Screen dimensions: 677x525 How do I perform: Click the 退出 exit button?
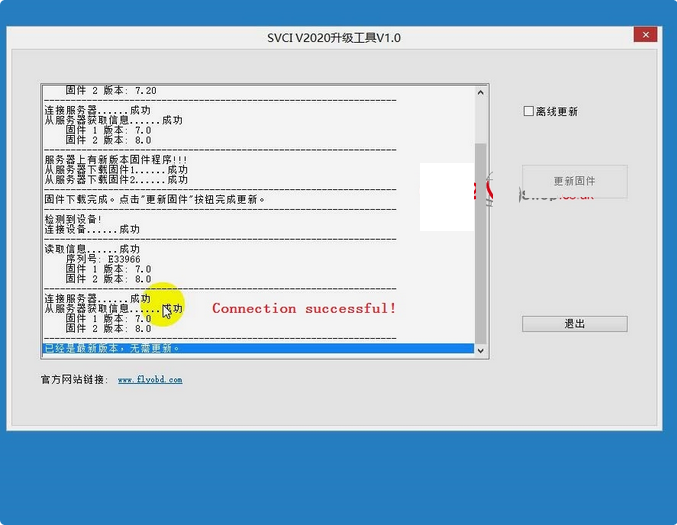pyautogui.click(x=575, y=324)
